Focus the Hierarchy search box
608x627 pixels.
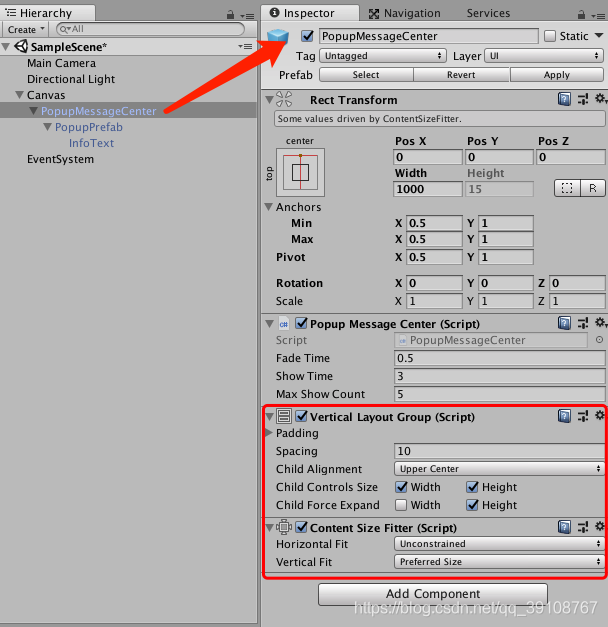pyautogui.click(x=150, y=29)
